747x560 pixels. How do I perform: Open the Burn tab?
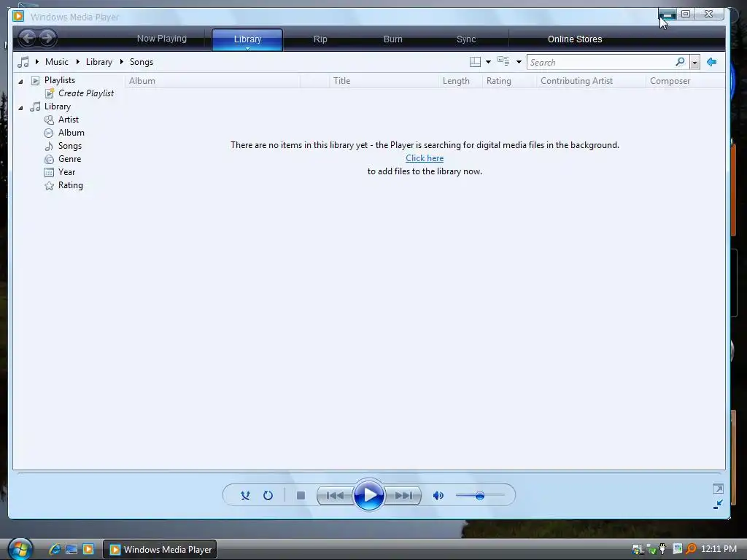(x=393, y=39)
